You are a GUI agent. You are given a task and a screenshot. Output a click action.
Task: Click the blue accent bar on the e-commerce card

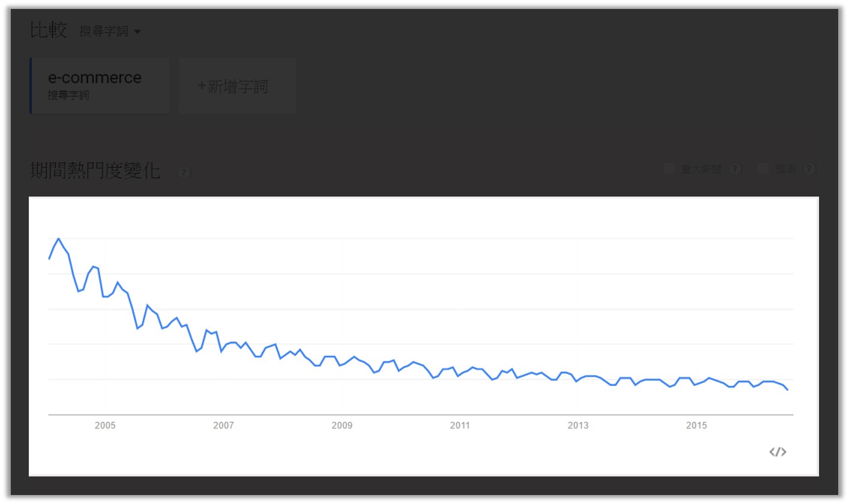click(31, 85)
